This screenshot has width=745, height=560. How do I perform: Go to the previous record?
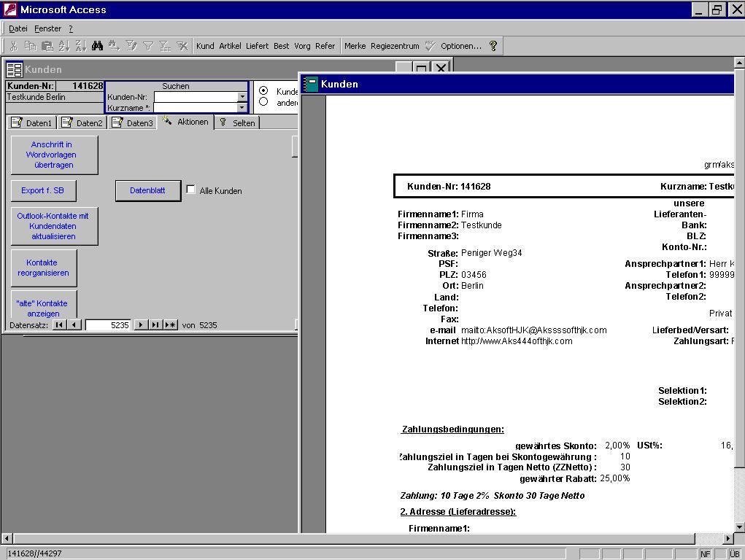pyautogui.click(x=74, y=325)
